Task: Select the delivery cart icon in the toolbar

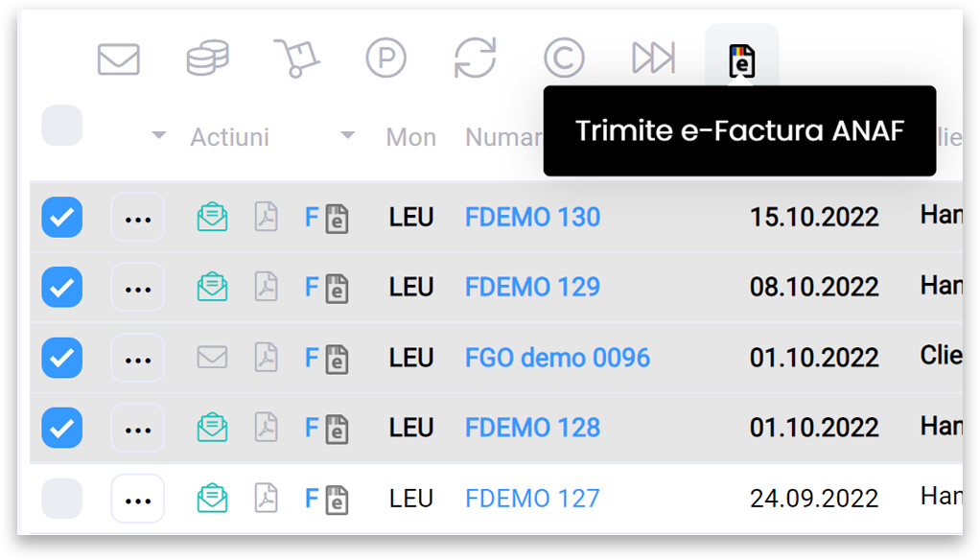Action: click(x=296, y=58)
